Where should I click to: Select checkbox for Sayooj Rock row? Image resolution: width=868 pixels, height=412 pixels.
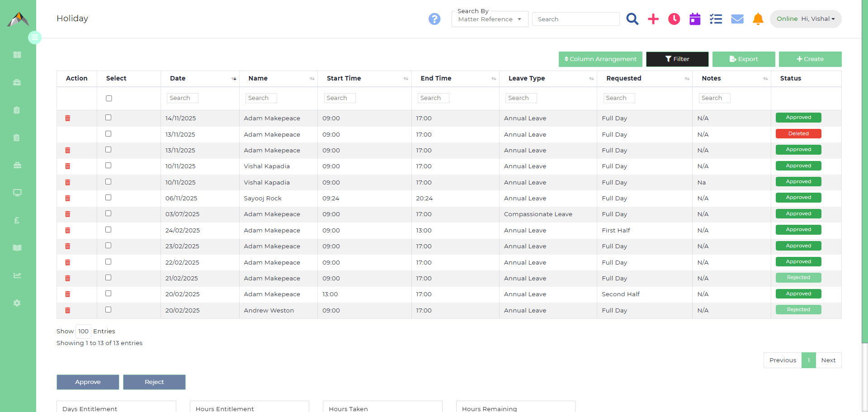tap(108, 198)
